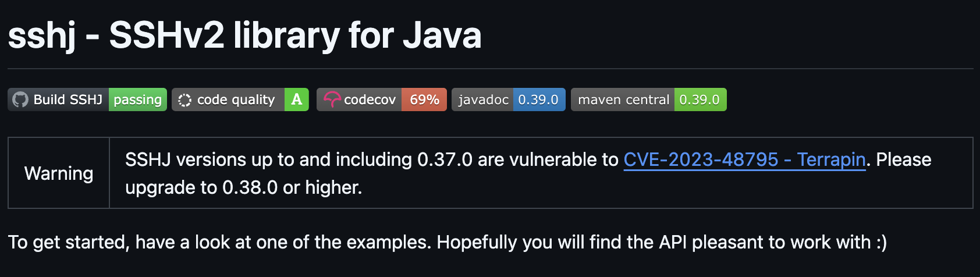The width and height of the screenshot is (980, 277).
Task: Click the word 'Please' after Terrapin link
Action: (x=904, y=159)
